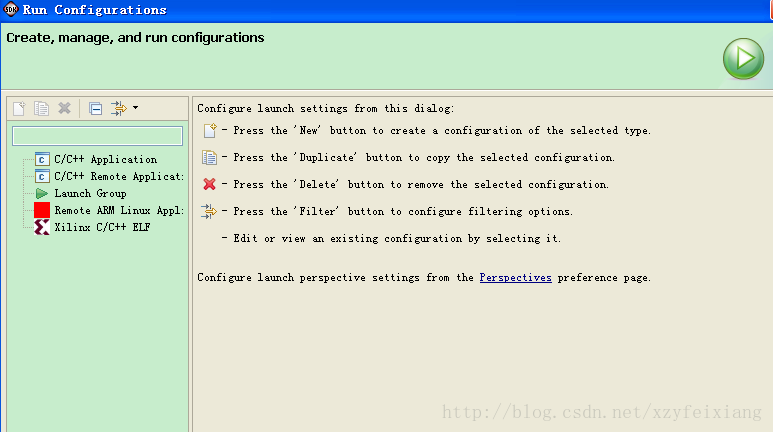Click the large green run banner icon

click(x=743, y=59)
